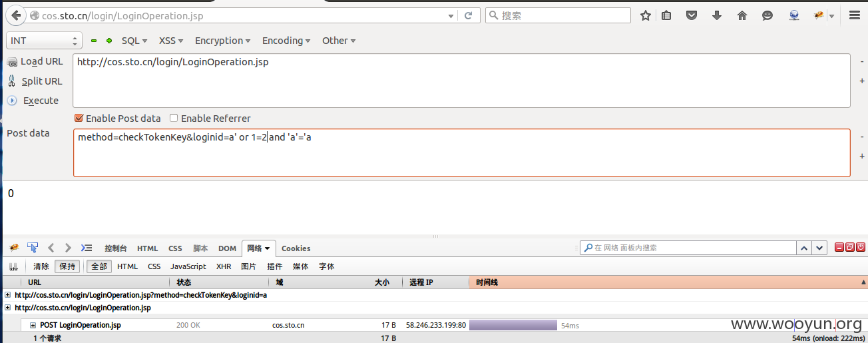Open the Pocket icon in toolbar
The image size is (868, 343).
click(x=692, y=15)
